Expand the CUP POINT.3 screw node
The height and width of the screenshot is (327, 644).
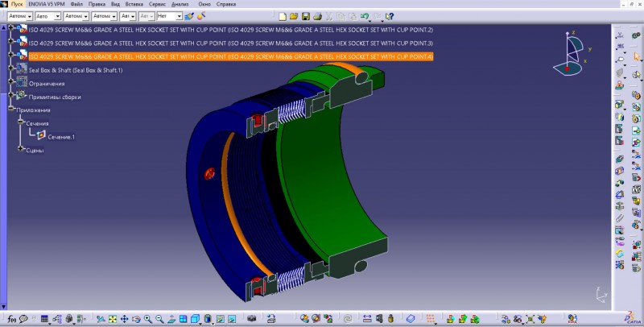pyautogui.click(x=11, y=42)
